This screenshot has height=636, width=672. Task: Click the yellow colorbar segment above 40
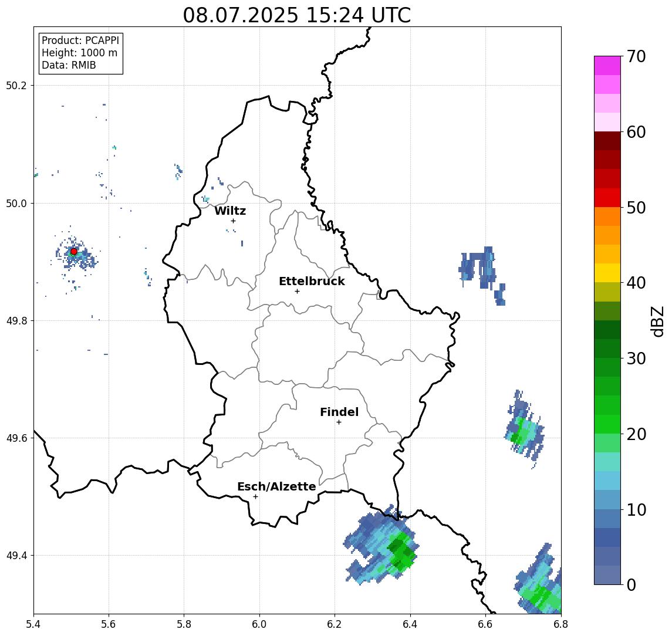[607, 273]
